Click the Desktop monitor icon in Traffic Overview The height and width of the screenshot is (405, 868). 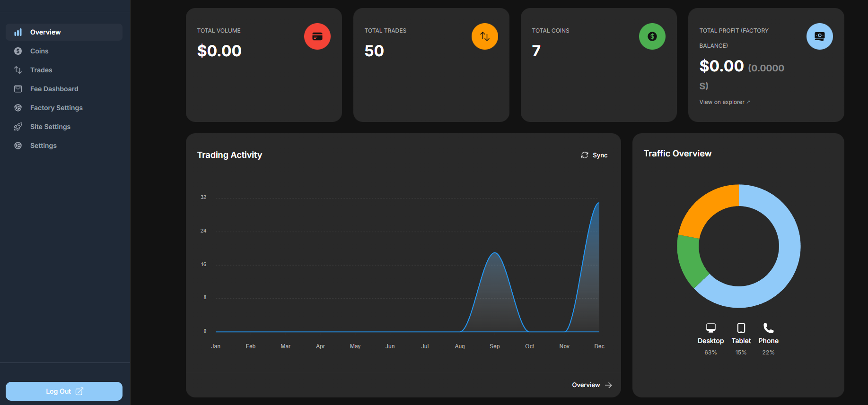tap(710, 327)
